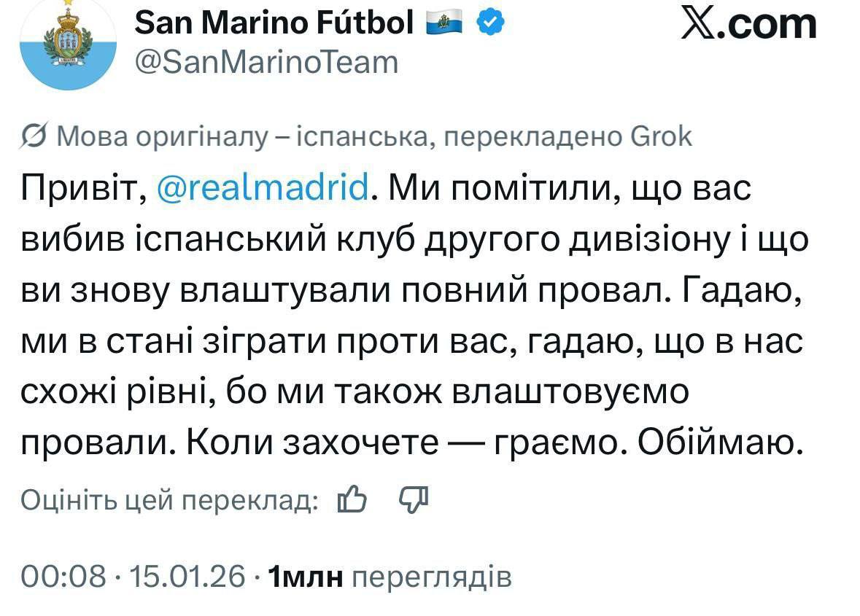Viewport: 860px width, 616px height.
Task: Open the San Marino crest profile avatar
Action: pyautogui.click(x=67, y=44)
